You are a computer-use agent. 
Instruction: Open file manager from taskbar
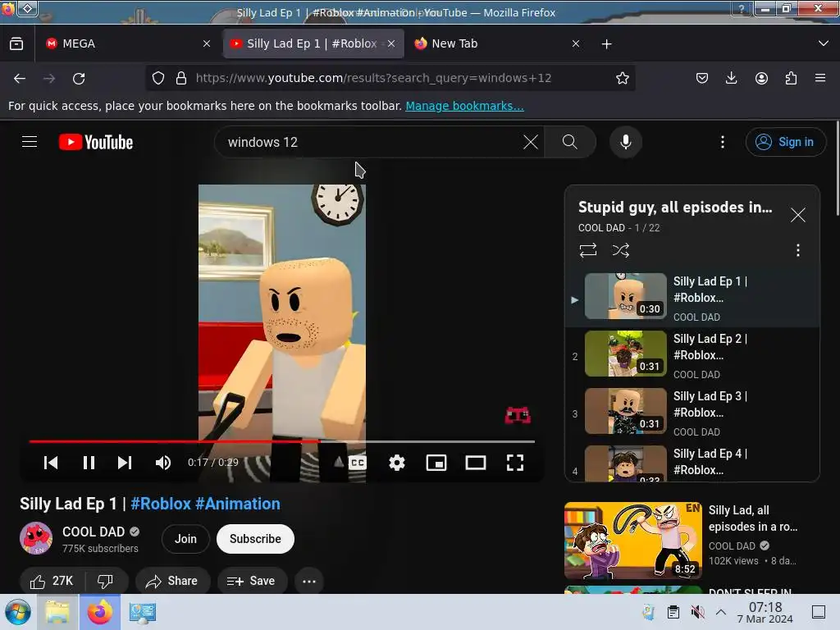click(57, 612)
